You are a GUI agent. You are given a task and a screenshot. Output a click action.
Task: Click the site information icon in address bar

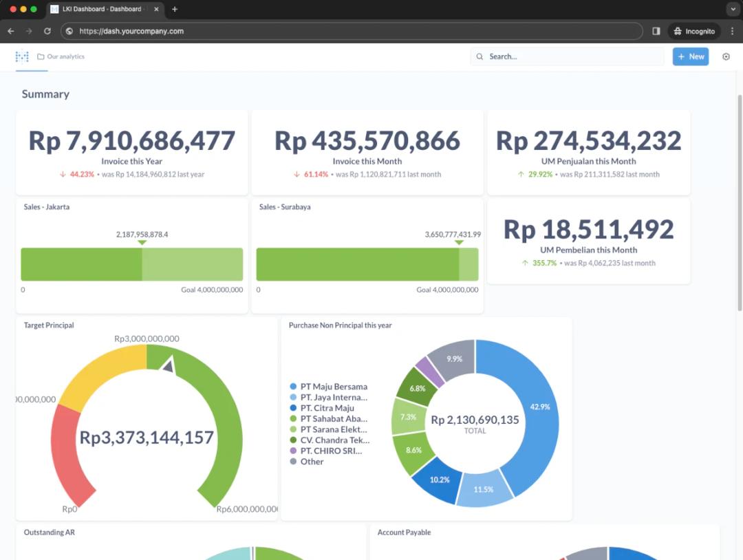(x=69, y=31)
